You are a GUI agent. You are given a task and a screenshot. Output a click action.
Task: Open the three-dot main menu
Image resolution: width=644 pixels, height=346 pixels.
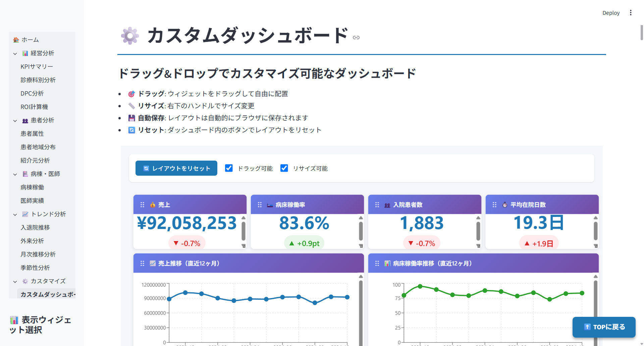click(x=631, y=13)
